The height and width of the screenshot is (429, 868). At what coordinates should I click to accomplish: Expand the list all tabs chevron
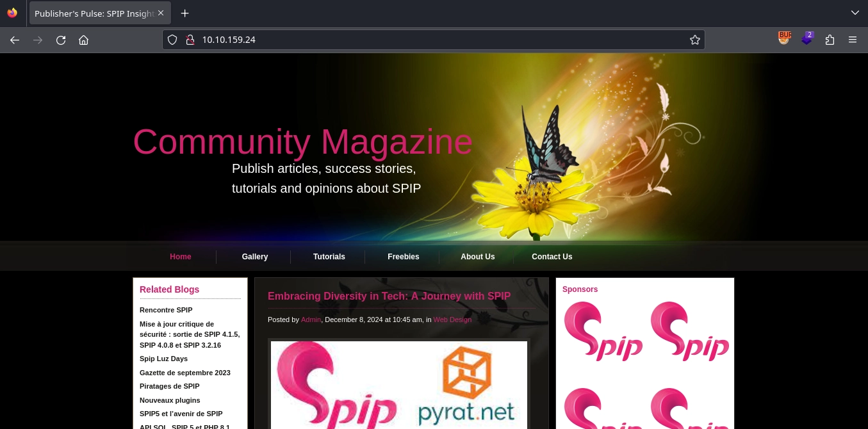855,13
